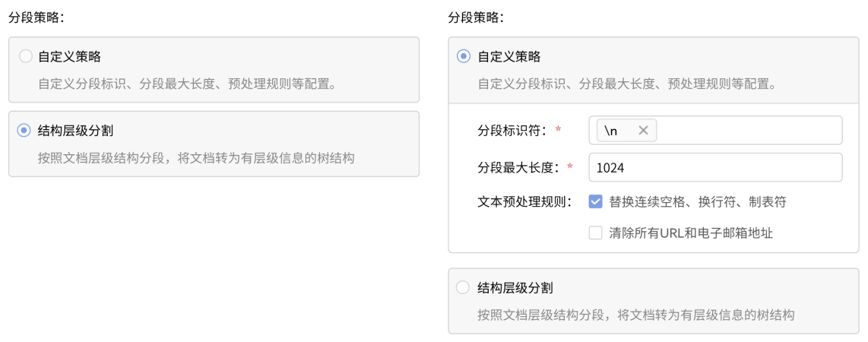868x342 pixels.
Task: Remove the \n tag with its × icon
Action: 643,131
